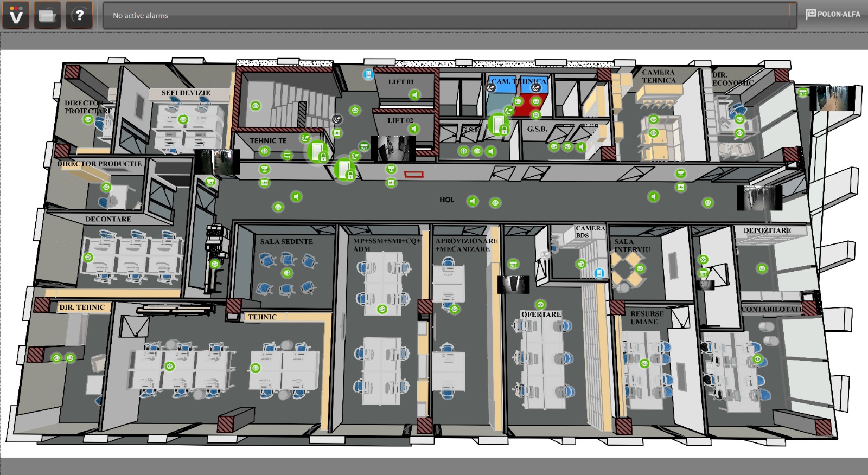Select the speaker icon in LIFT 01

[414, 95]
